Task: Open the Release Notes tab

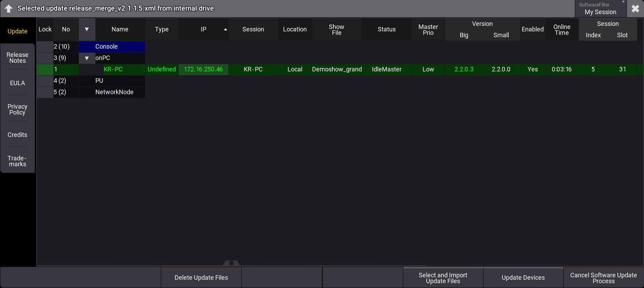Action: pos(18,58)
